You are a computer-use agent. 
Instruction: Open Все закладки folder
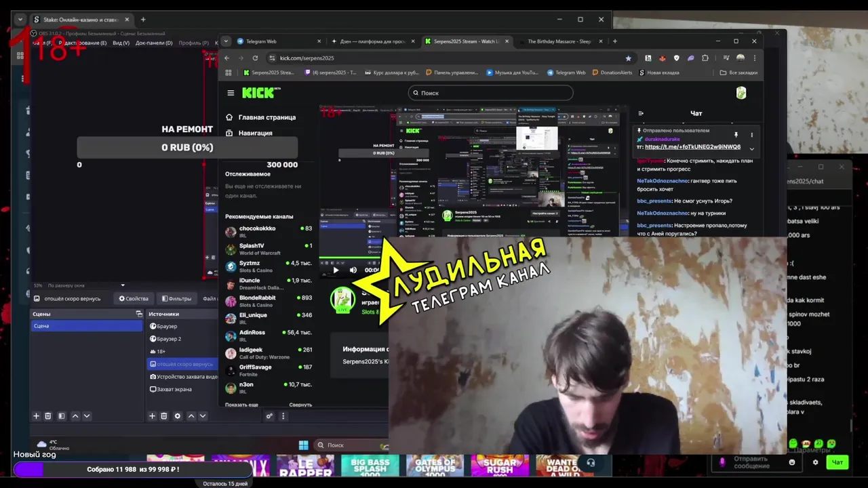coord(738,73)
